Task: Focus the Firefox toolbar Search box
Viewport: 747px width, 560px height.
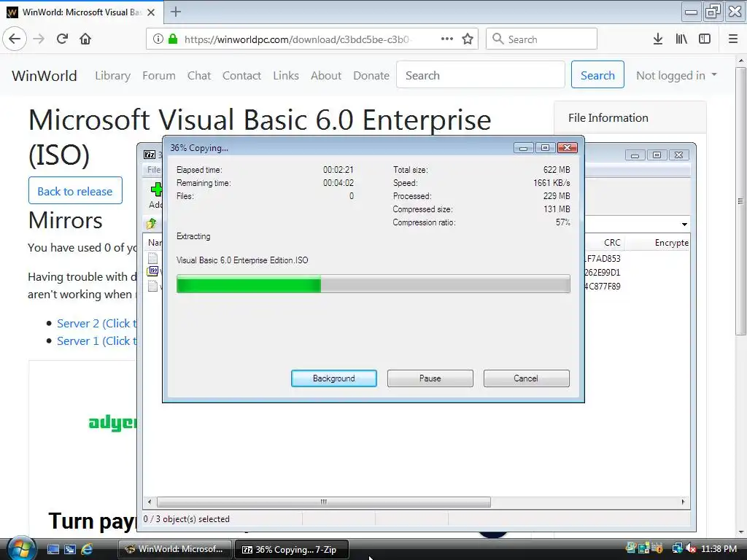Action: 542,39
